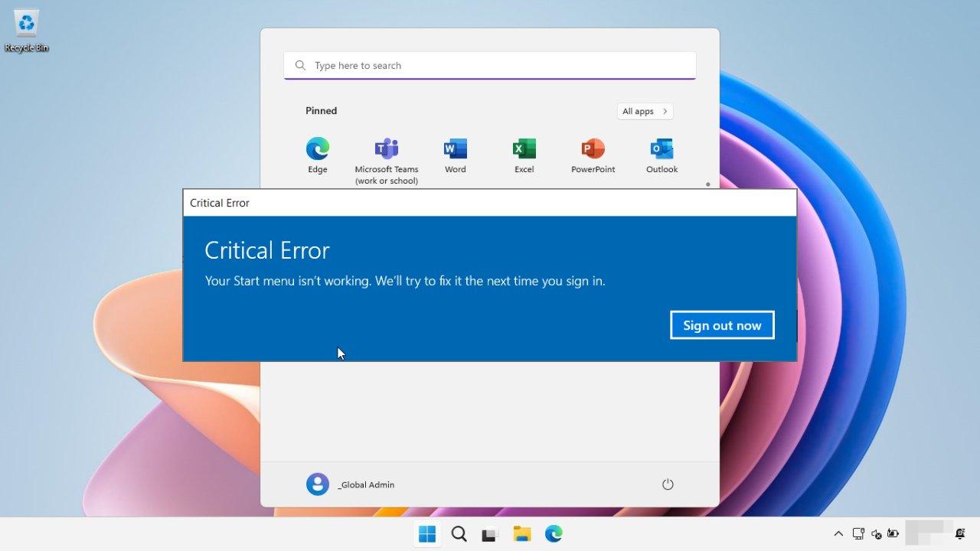This screenshot has height=551, width=980.
Task: Click the Sign out now button
Action: point(722,325)
